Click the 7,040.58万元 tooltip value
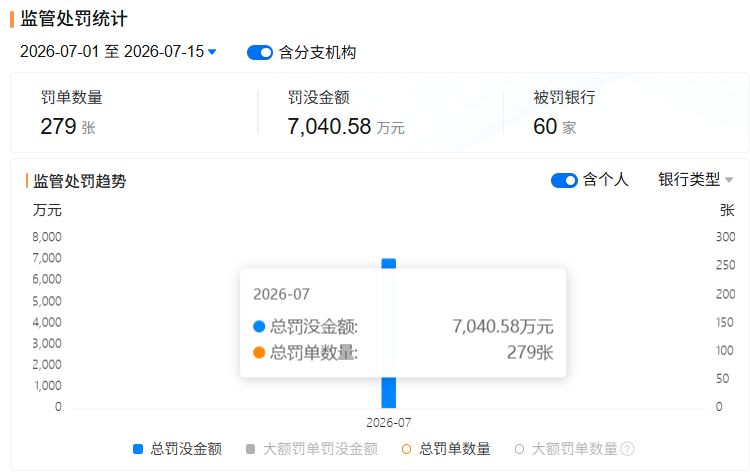This screenshot has width=750, height=472. point(503,327)
